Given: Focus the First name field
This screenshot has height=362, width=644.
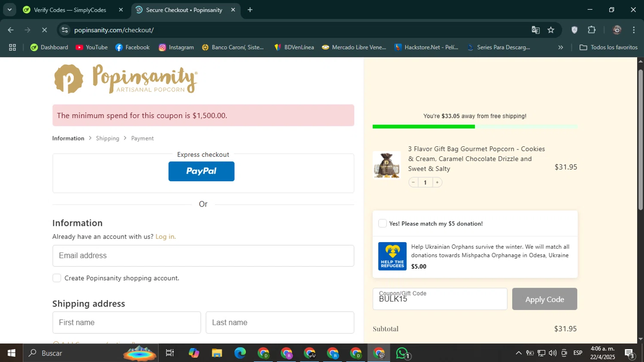Looking at the screenshot, I should [127, 322].
